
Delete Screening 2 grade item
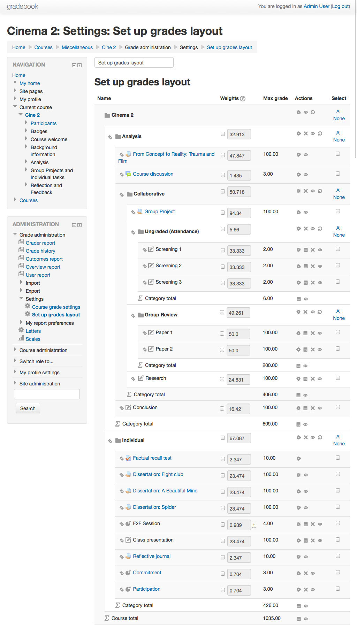point(313,266)
